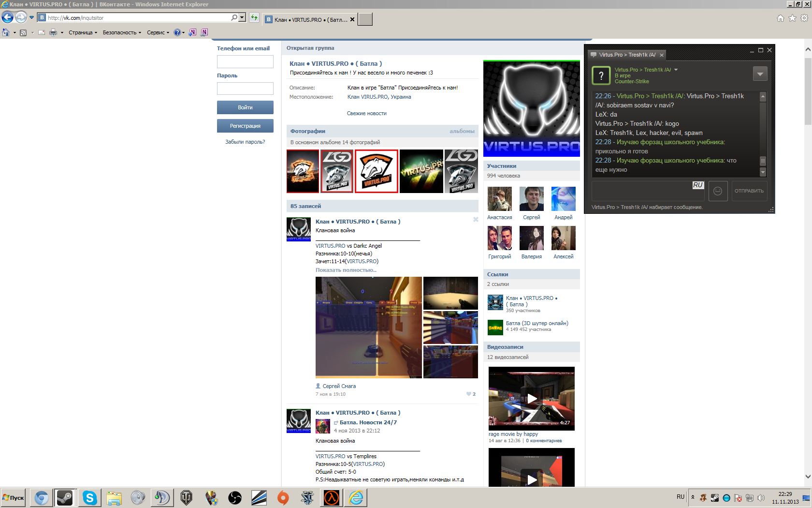Open the Страница menu

pos(83,32)
